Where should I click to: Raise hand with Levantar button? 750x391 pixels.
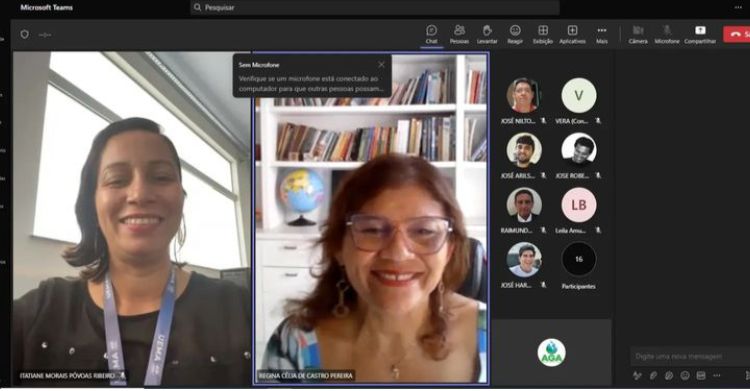coord(487,34)
